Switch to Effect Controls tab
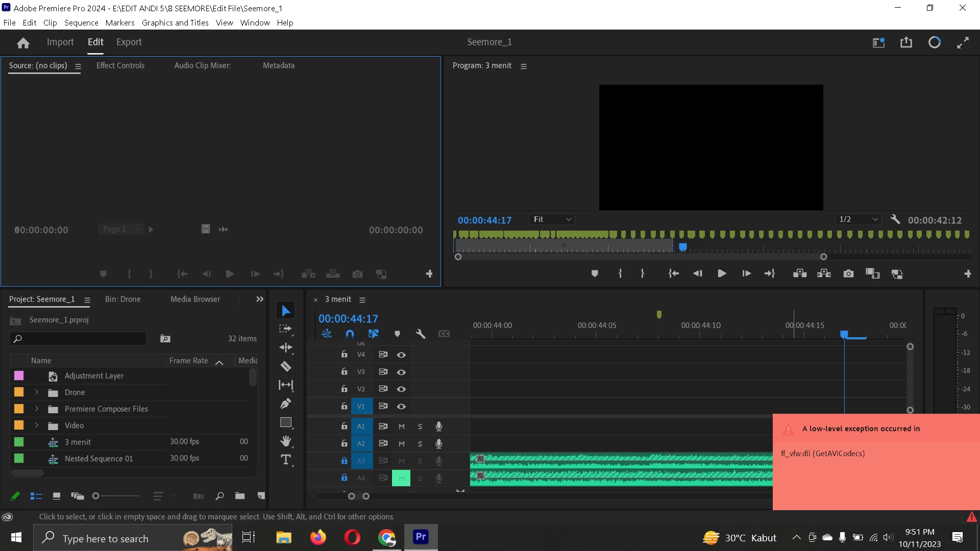This screenshot has height=551, width=980. 120,65
